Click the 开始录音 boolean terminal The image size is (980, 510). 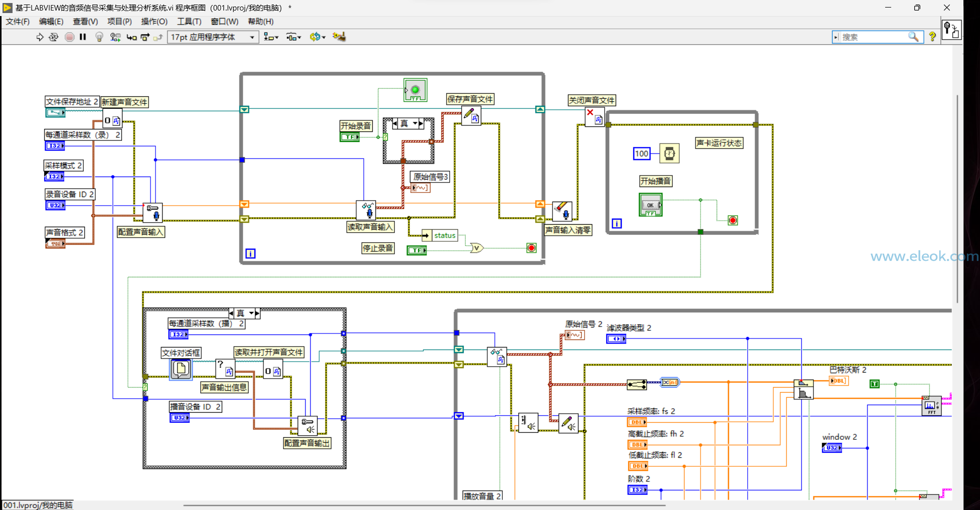pyautogui.click(x=350, y=137)
